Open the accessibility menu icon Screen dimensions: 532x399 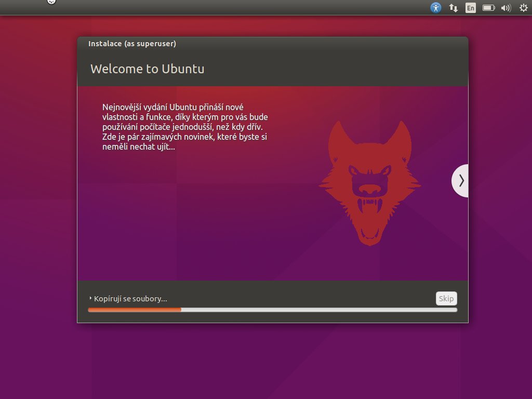436,7
